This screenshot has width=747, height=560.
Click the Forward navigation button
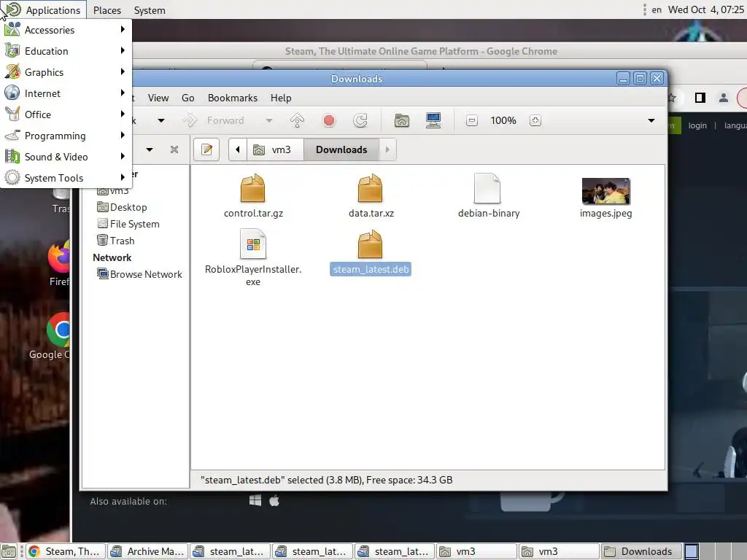214,120
